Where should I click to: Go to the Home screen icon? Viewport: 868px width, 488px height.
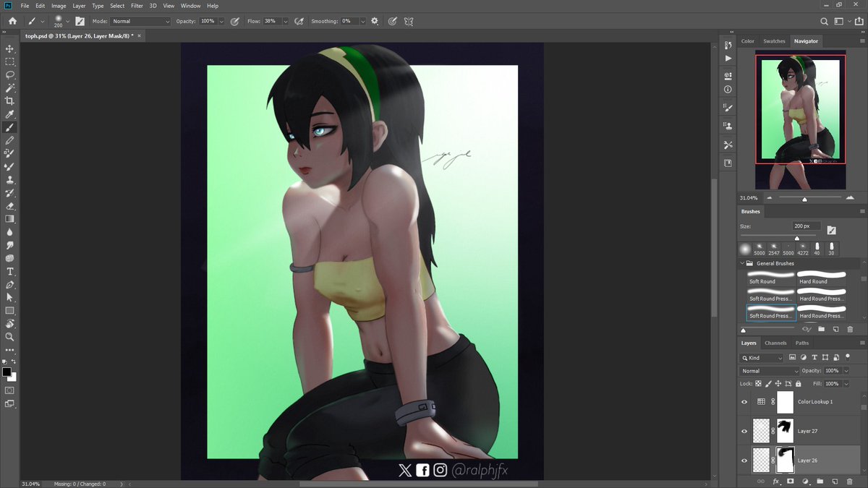pyautogui.click(x=12, y=21)
